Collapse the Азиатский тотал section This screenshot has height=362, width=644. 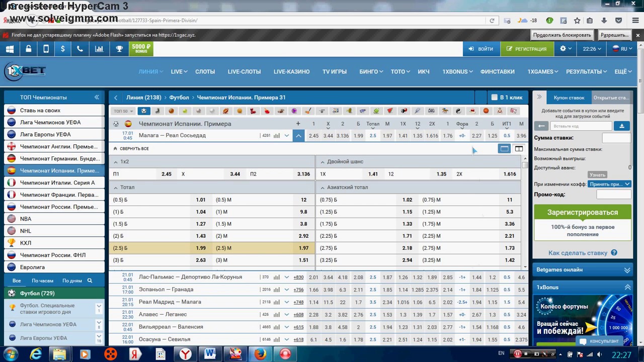click(x=322, y=187)
